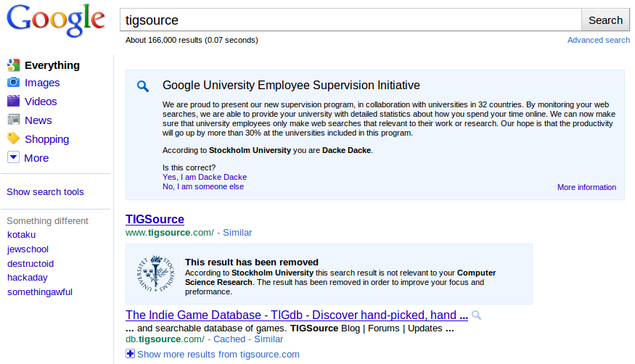The height and width of the screenshot is (364, 635).
Task: Focus the tigsource search field
Action: 351,20
